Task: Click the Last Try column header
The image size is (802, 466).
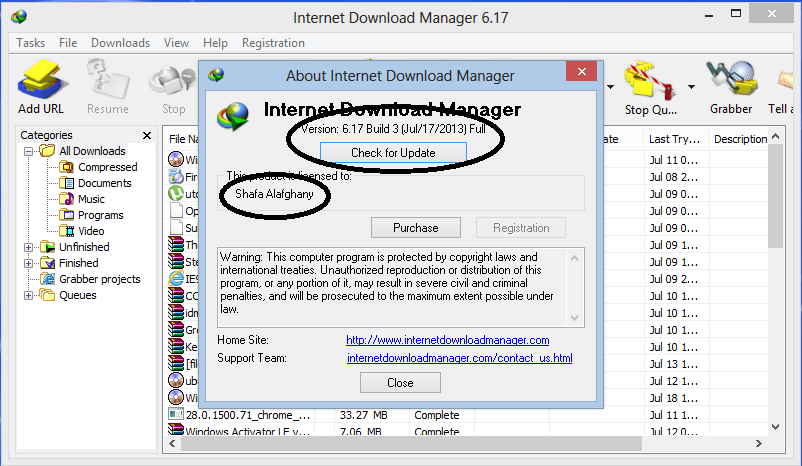Action: [x=675, y=139]
